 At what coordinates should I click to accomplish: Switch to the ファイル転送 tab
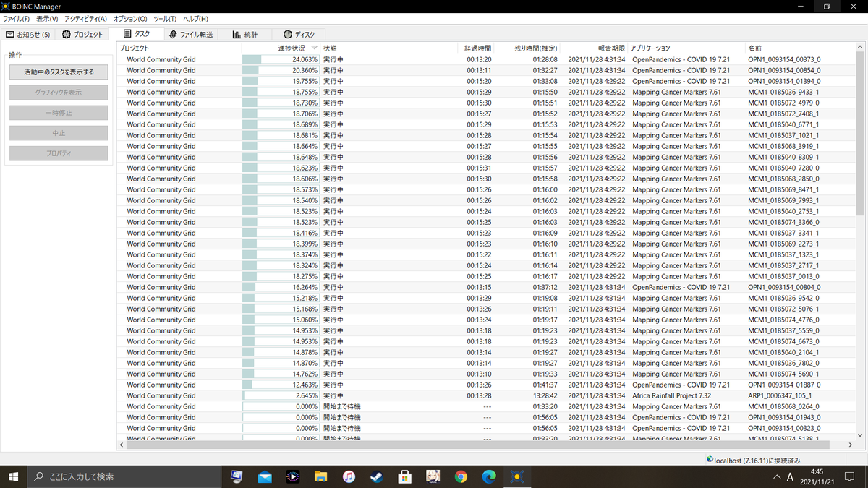point(191,34)
